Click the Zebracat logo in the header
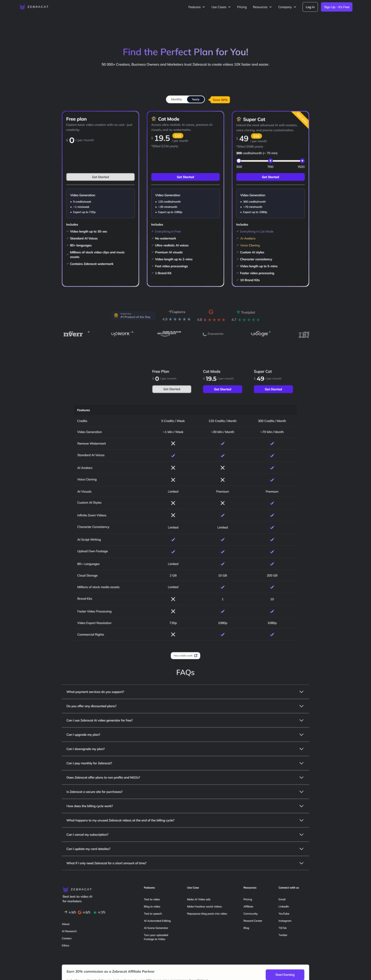 click(34, 7)
